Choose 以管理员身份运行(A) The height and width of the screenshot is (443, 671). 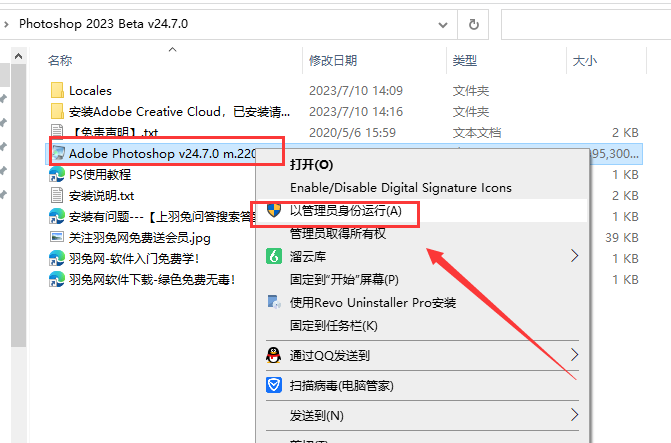(346, 211)
